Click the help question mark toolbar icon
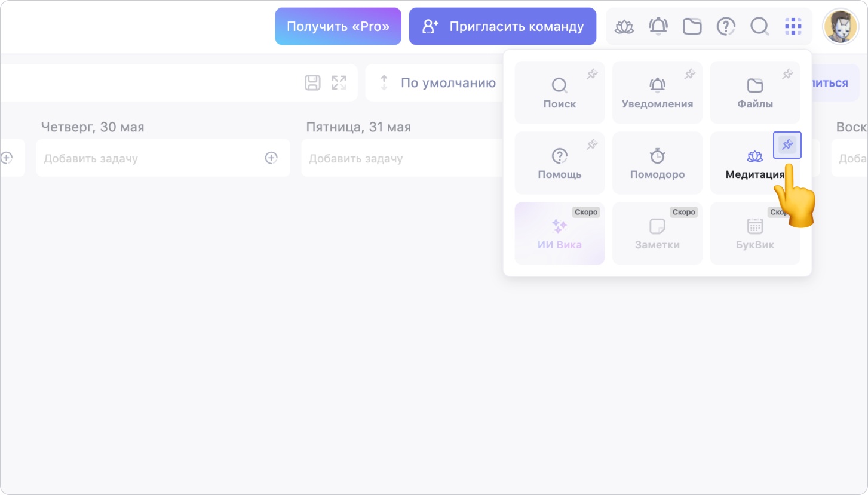 tap(726, 26)
